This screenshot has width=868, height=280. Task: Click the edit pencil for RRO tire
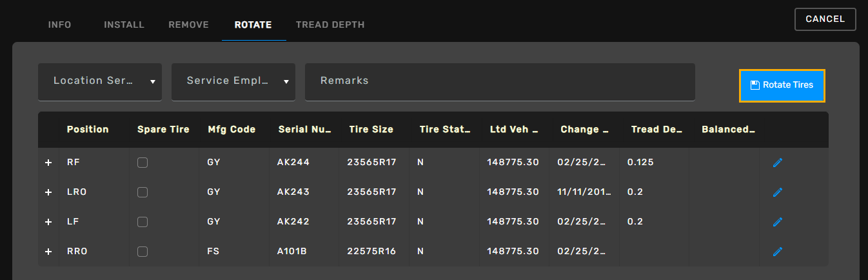pos(777,252)
